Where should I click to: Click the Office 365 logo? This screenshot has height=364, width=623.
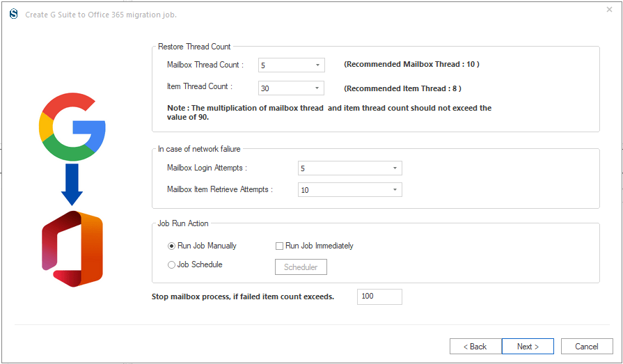(72, 249)
